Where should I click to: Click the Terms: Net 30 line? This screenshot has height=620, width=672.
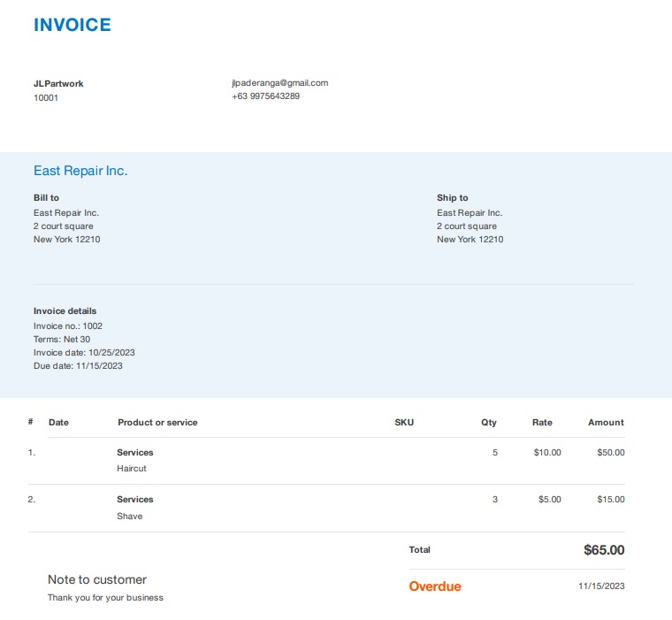[62, 340]
